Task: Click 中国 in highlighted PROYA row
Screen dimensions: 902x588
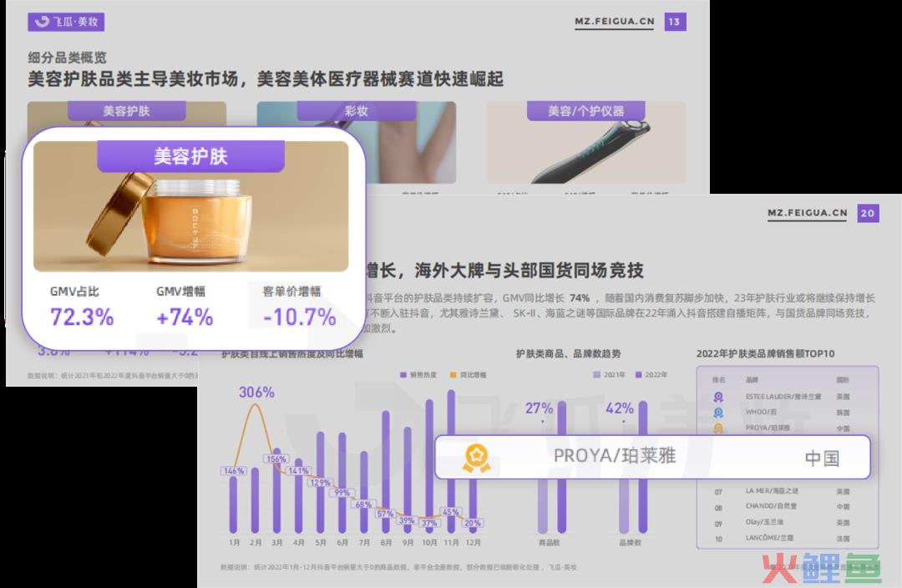Action: pyautogui.click(x=822, y=459)
